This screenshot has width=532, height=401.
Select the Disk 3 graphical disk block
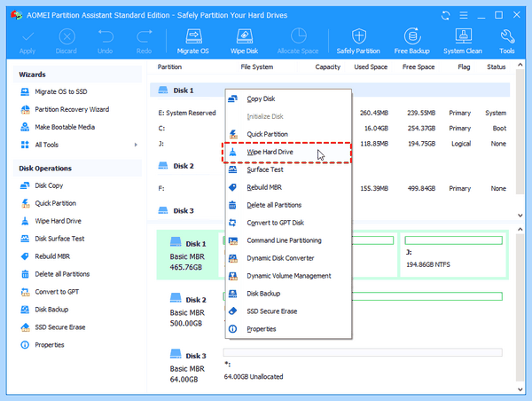[188, 366]
